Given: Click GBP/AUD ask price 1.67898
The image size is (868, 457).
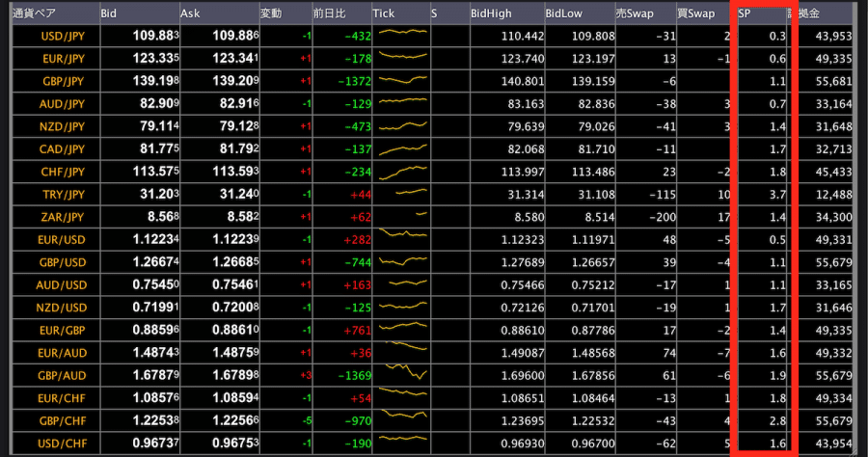Looking at the screenshot, I should [235, 376].
